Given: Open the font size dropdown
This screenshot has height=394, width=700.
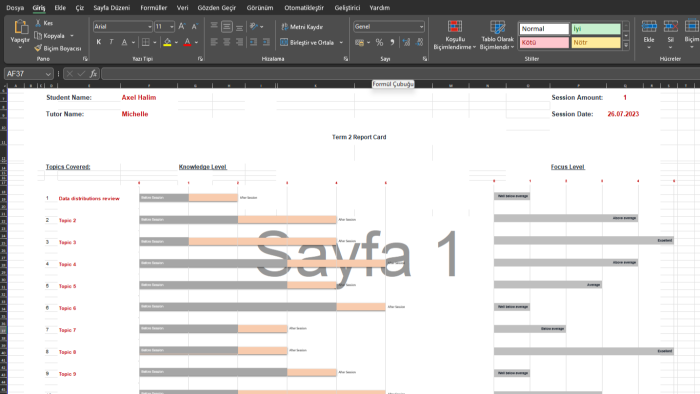Looking at the screenshot, I should click(x=171, y=27).
